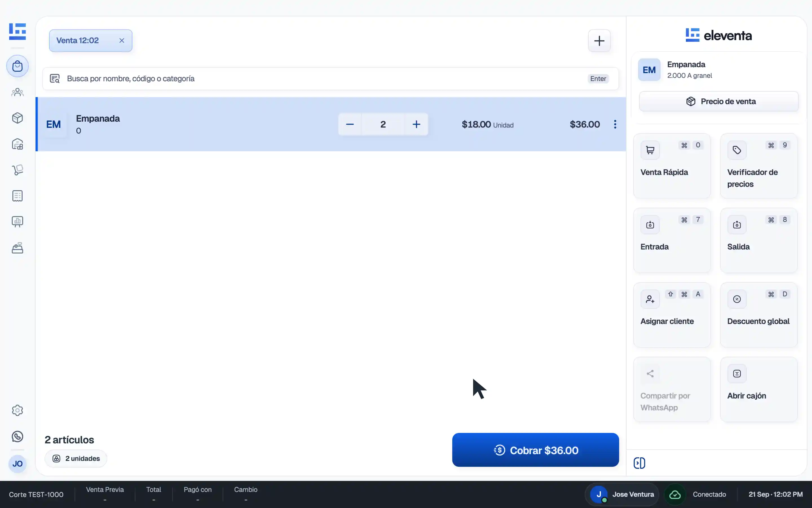Open the reports chart board icon in sidebar
This screenshot has height=508, width=812.
coord(17,222)
